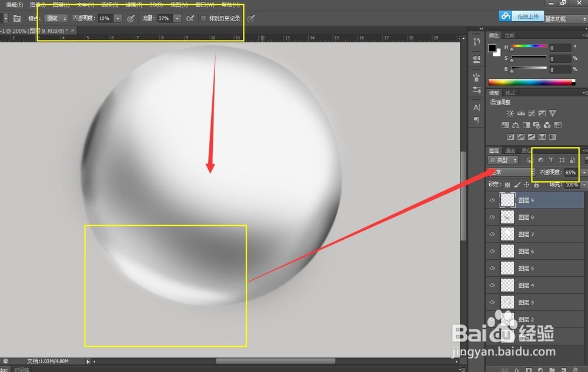
Task: Hide 图层 8 with its eye icon
Action: [x=492, y=217]
